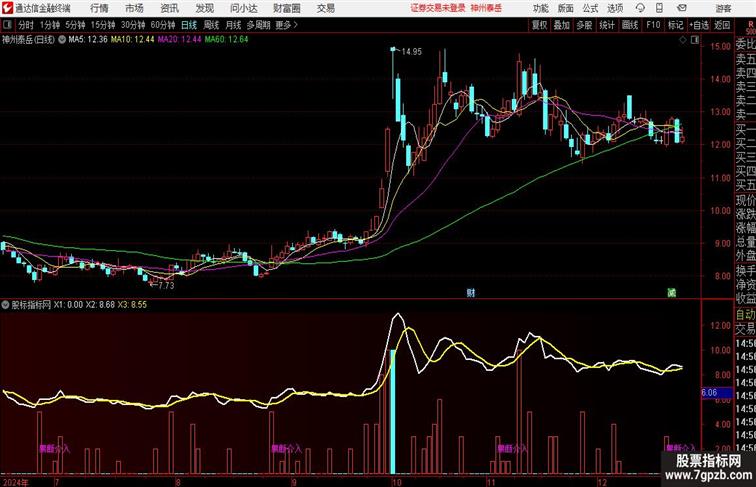Toggle the left panel icon beside 分时
This screenshot has width=756, height=487.
[7, 25]
